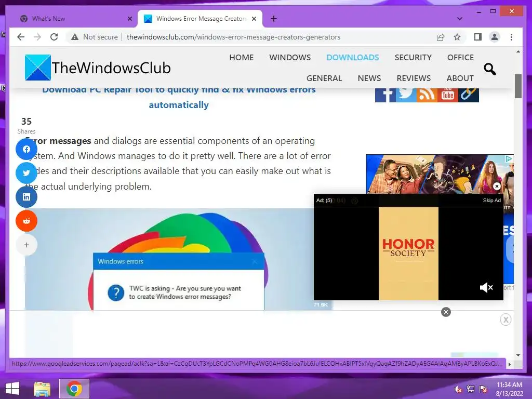This screenshot has width=532, height=399.
Task: Share this page via share icon
Action: pos(441,37)
